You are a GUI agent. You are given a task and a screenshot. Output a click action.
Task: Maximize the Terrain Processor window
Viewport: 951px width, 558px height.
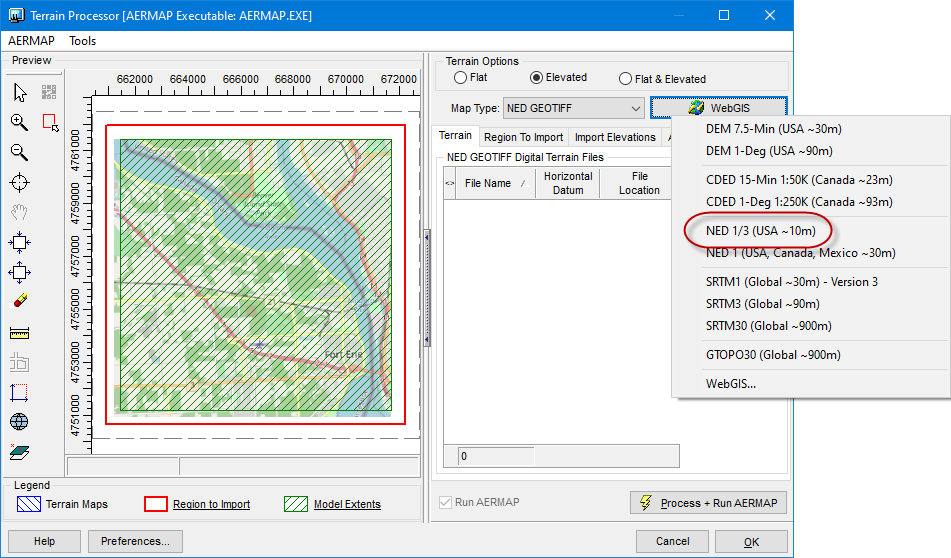[x=724, y=15]
